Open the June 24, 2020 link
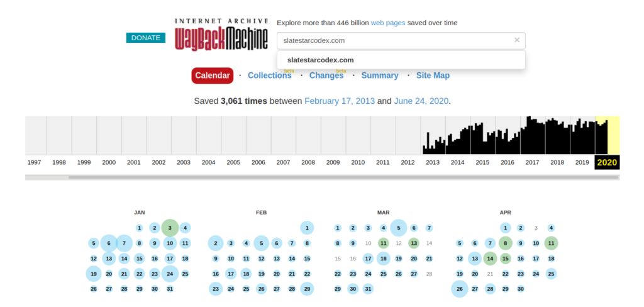The image size is (644, 307). coord(421,101)
